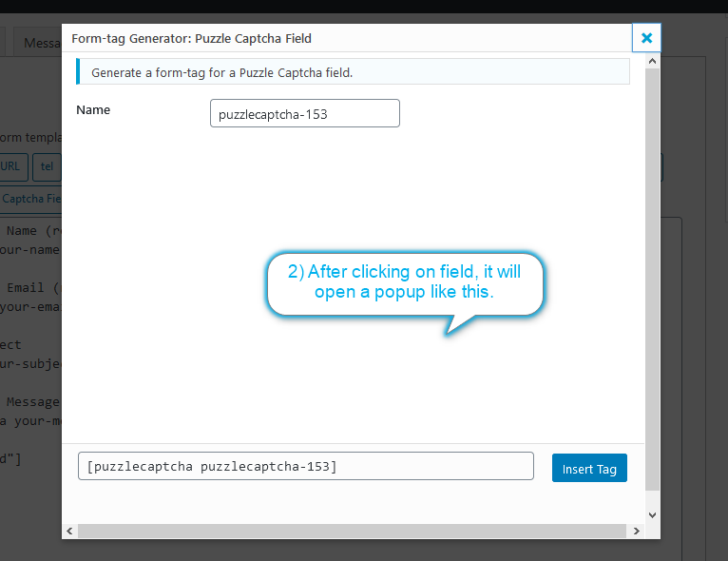
Task: Click the tel tag button behind popup
Action: point(47,166)
